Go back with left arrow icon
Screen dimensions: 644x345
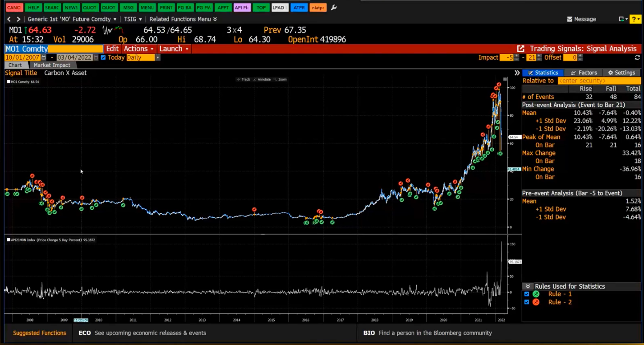[9, 19]
